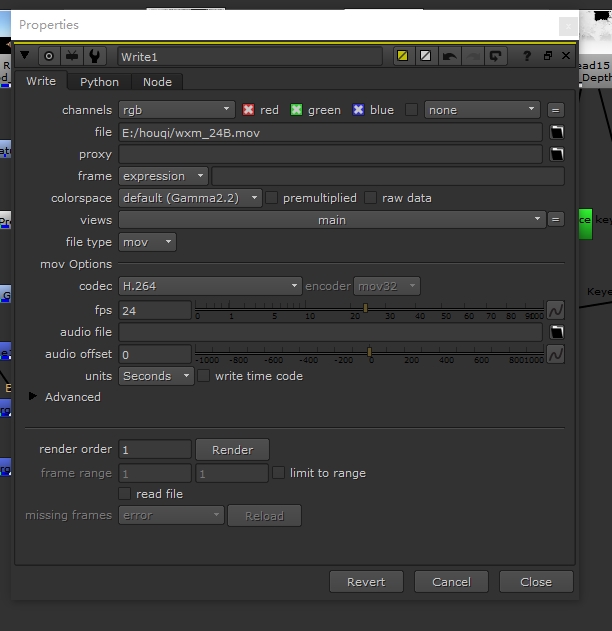Open audio offset animation curve menu
Screen dimensions: 612x631
[x=555, y=354]
